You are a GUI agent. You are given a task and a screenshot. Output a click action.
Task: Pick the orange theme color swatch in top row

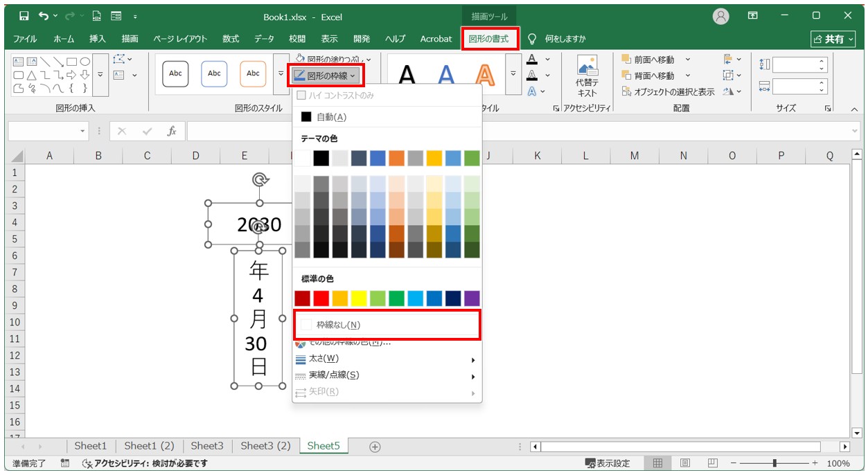(x=396, y=159)
